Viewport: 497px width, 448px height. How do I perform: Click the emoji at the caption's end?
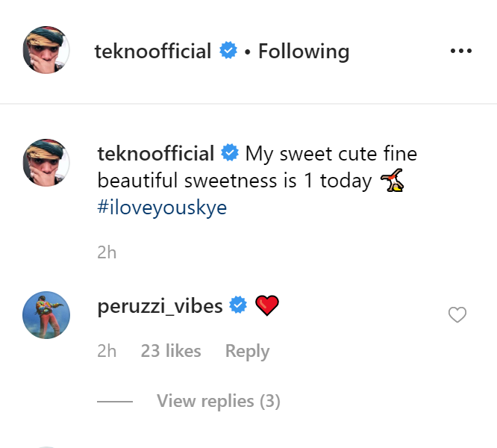click(x=393, y=180)
